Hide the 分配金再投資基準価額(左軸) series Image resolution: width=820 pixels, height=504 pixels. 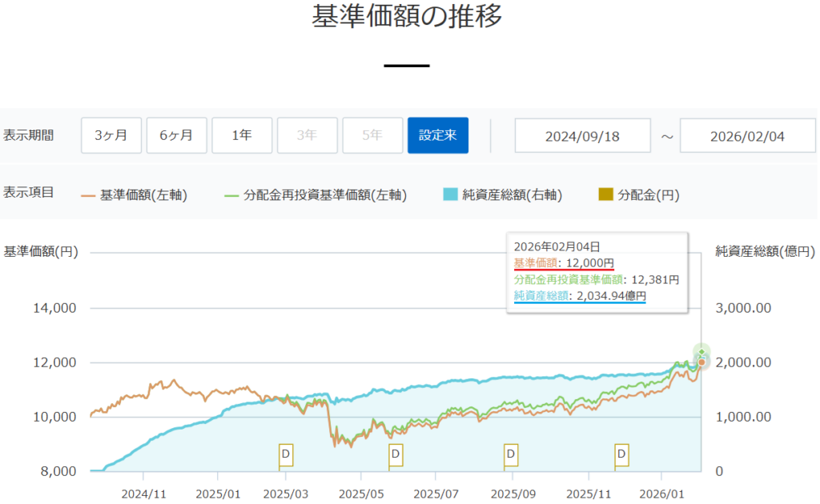[x=316, y=194]
